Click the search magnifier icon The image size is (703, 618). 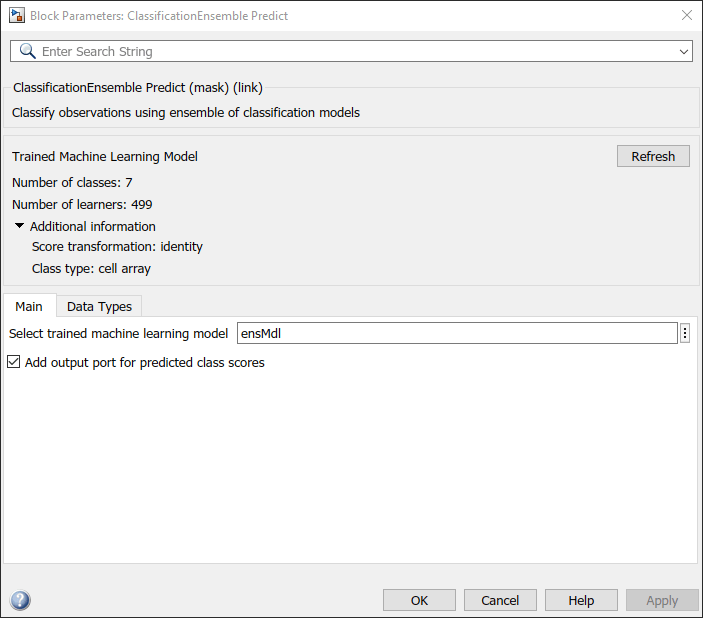pos(27,51)
